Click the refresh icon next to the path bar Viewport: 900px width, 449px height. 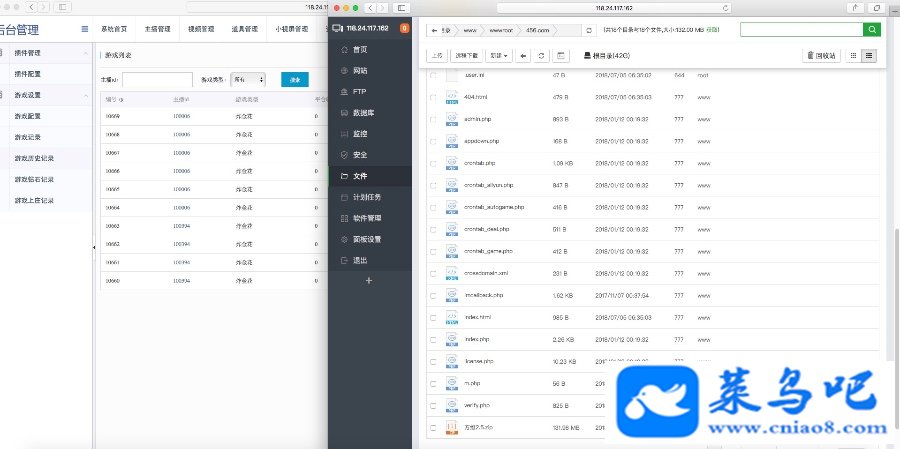click(589, 30)
